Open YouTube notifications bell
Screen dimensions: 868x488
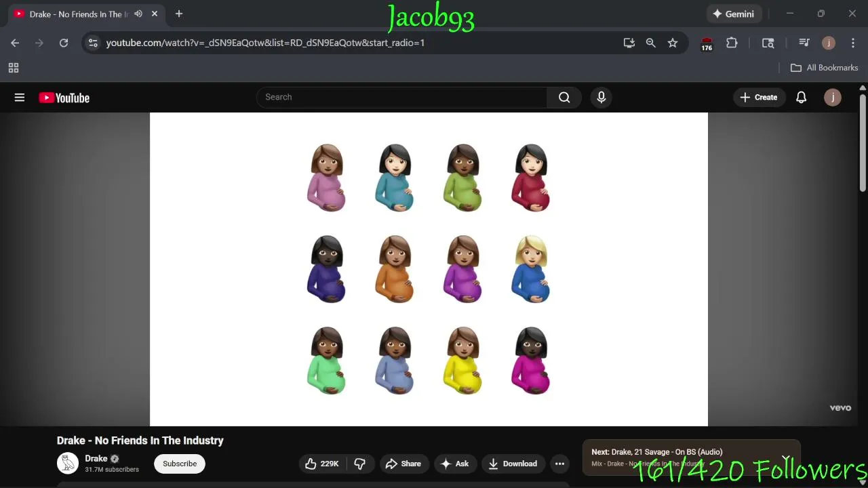801,97
